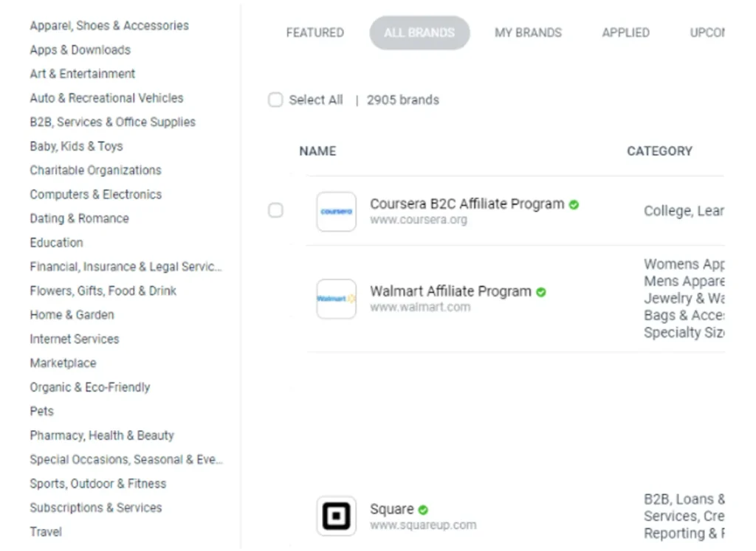The image size is (756, 551).
Task: Open the Walmart Affiliate Program listing
Action: 450,291
